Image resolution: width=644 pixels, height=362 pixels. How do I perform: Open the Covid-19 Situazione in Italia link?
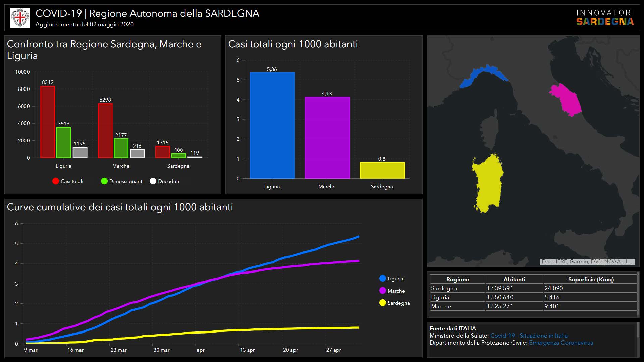[529, 336]
